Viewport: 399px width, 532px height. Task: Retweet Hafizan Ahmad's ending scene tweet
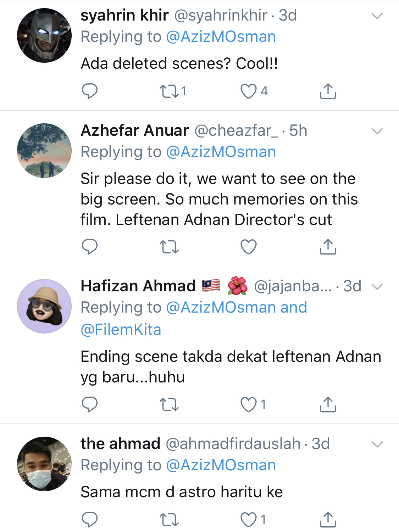coord(169,404)
